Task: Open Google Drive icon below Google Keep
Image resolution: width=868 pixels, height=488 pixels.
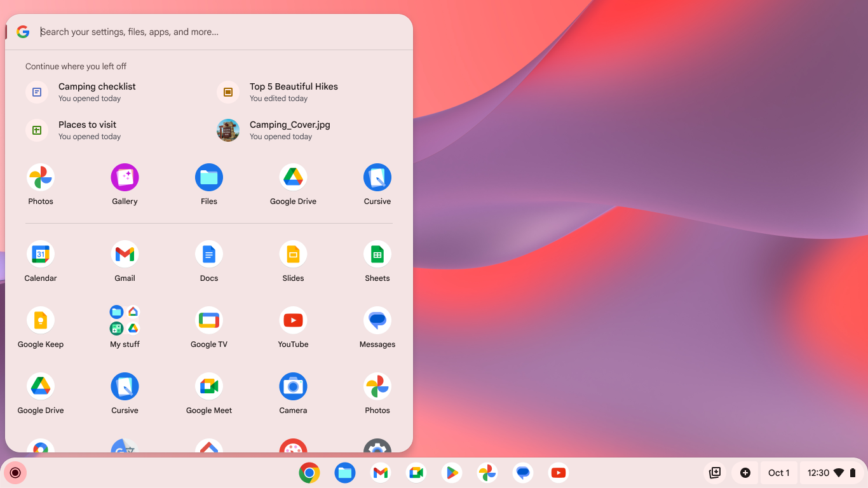Action: 41,386
